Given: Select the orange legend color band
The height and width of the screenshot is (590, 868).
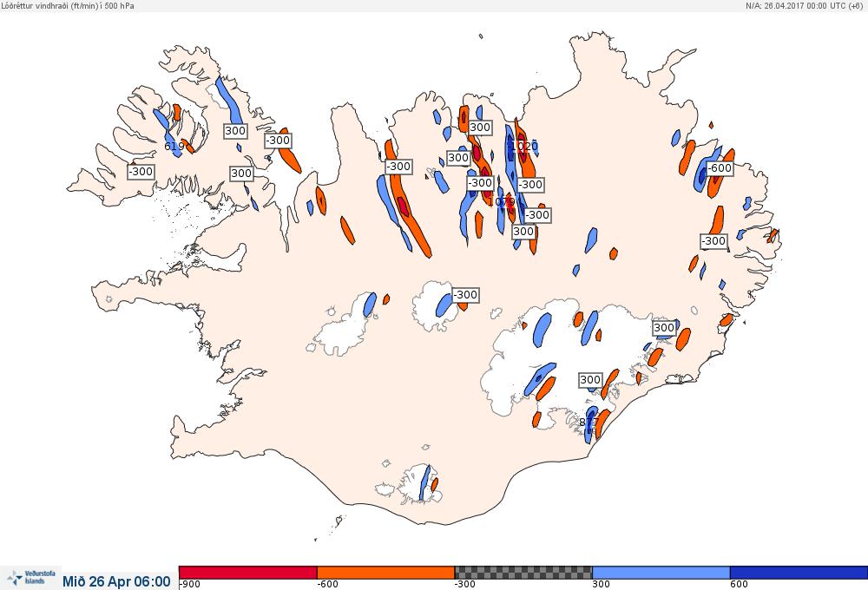Looking at the screenshot, I should [x=386, y=573].
